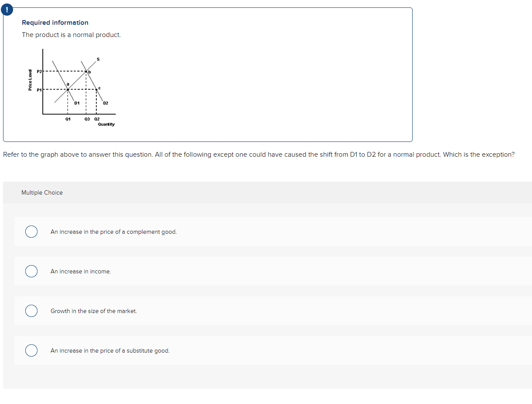Click the D1 demand curve label on graph

[77, 103]
